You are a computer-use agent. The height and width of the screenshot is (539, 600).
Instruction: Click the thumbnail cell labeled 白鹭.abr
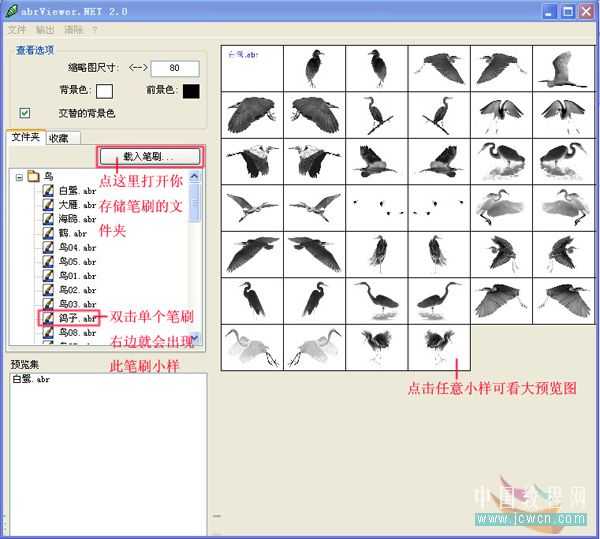tap(253, 68)
